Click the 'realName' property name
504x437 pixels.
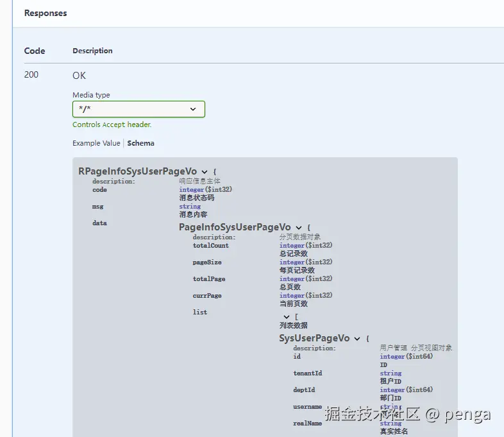coord(308,423)
